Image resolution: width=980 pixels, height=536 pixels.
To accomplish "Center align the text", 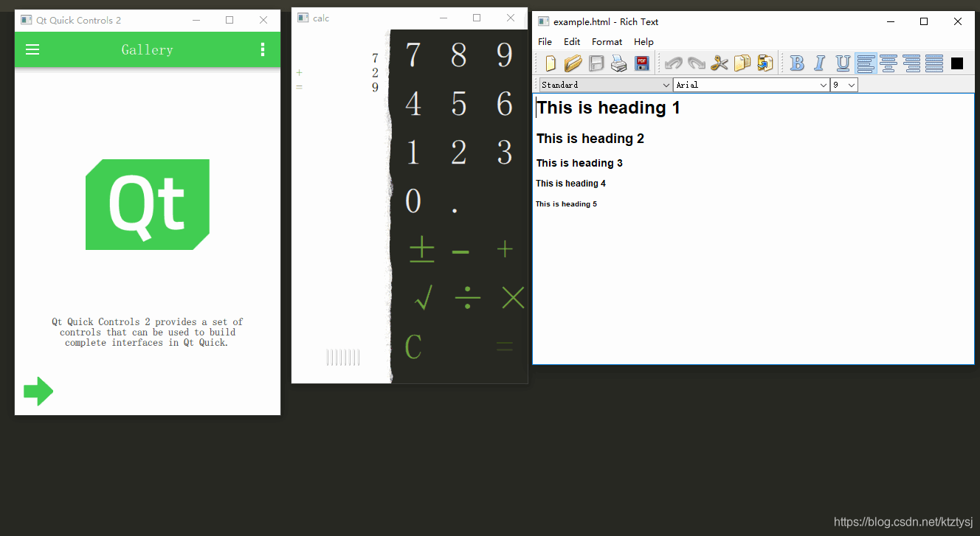I will click(x=888, y=63).
